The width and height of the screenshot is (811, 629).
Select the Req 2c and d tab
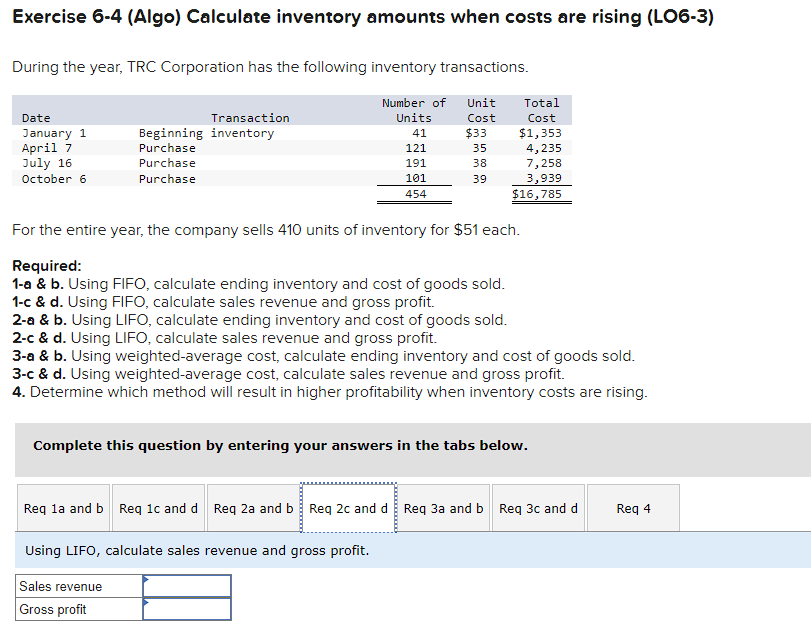point(347,508)
